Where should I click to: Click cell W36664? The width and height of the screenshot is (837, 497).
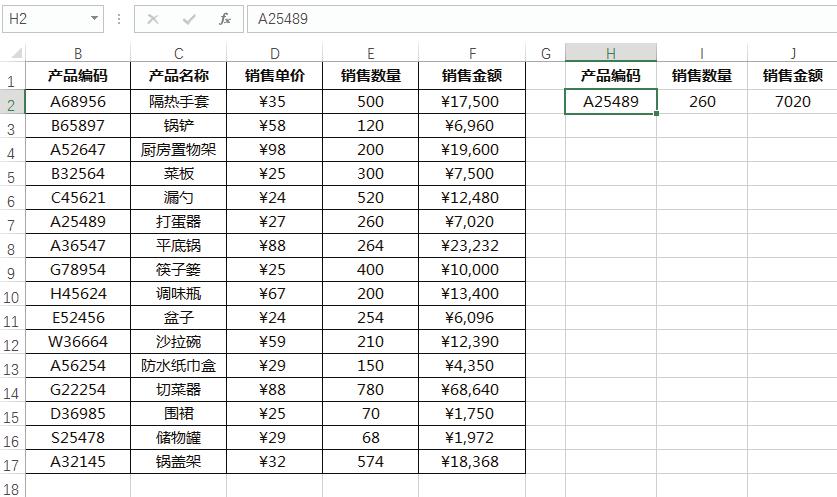point(78,342)
